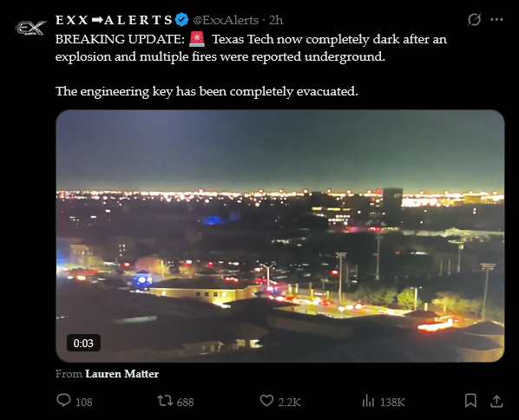Viewport: 519px width, 420px height.
Task: Bookmark this post
Action: [x=470, y=401]
